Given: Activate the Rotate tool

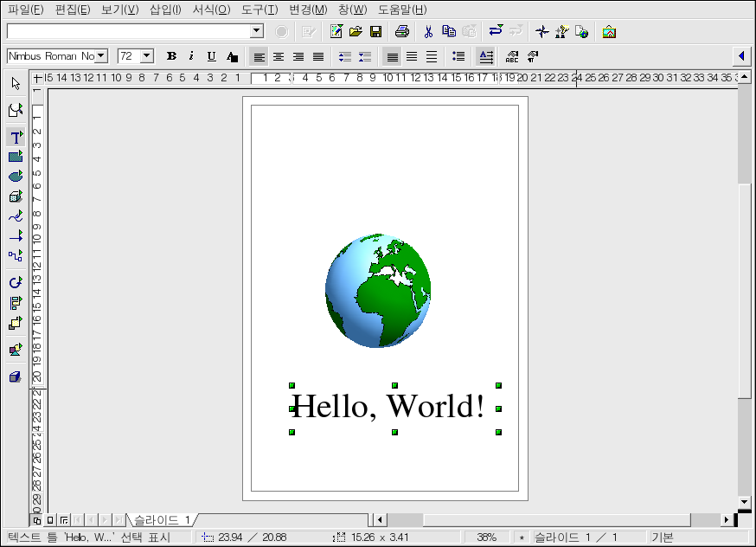Looking at the screenshot, I should click(16, 283).
